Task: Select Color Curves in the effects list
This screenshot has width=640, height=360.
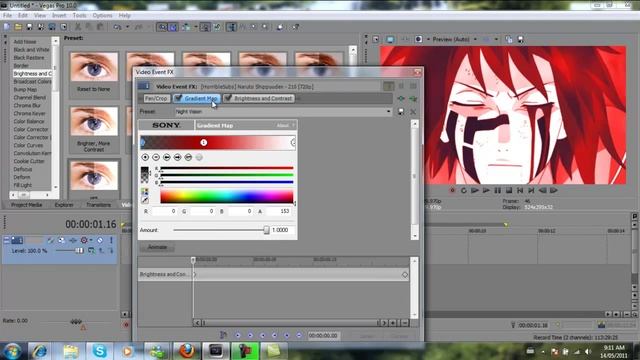Action: [28, 145]
